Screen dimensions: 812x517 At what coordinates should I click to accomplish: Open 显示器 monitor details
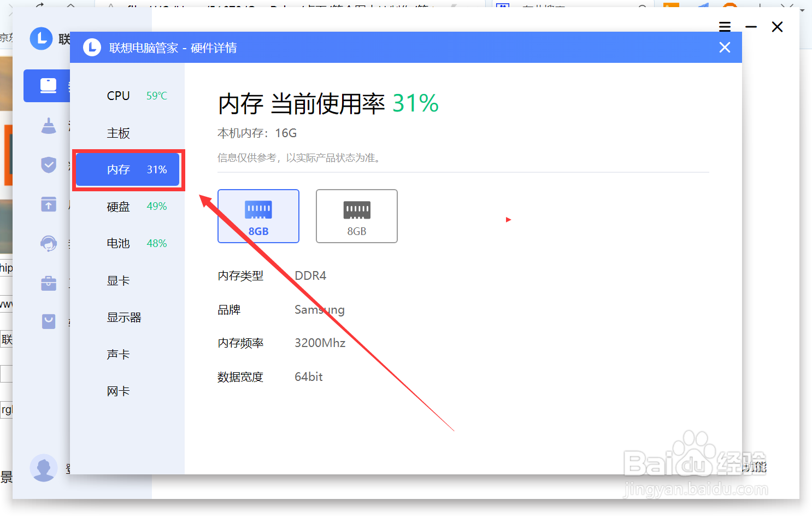[124, 317]
